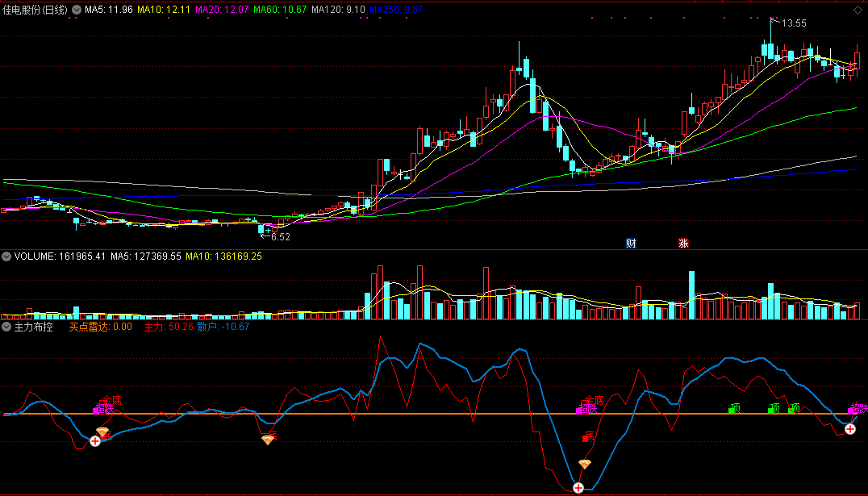Open the 主力布控 indicator chevron menu

(x=6, y=327)
